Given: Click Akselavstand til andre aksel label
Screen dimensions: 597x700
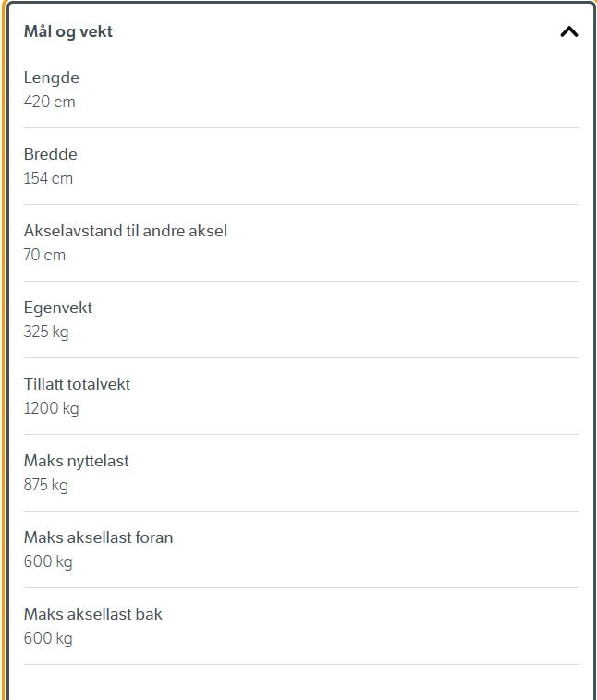Looking at the screenshot, I should tap(126, 232).
